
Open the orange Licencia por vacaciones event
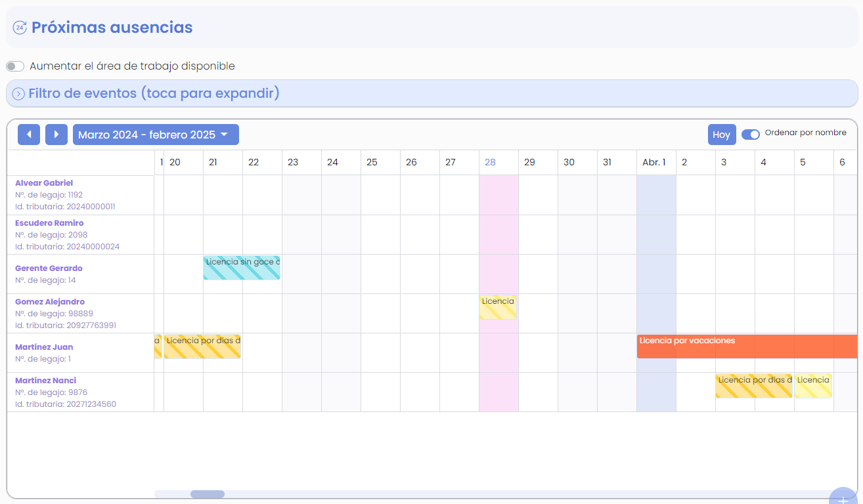(747, 346)
